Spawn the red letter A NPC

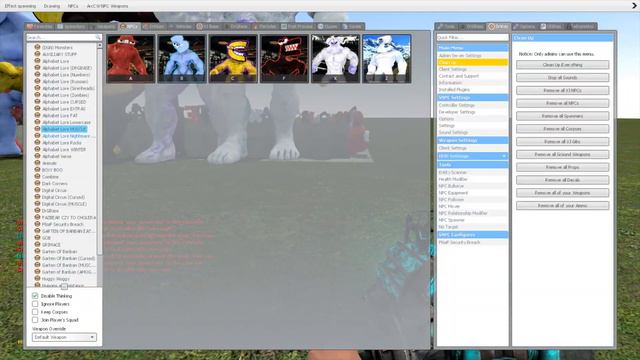point(131,58)
